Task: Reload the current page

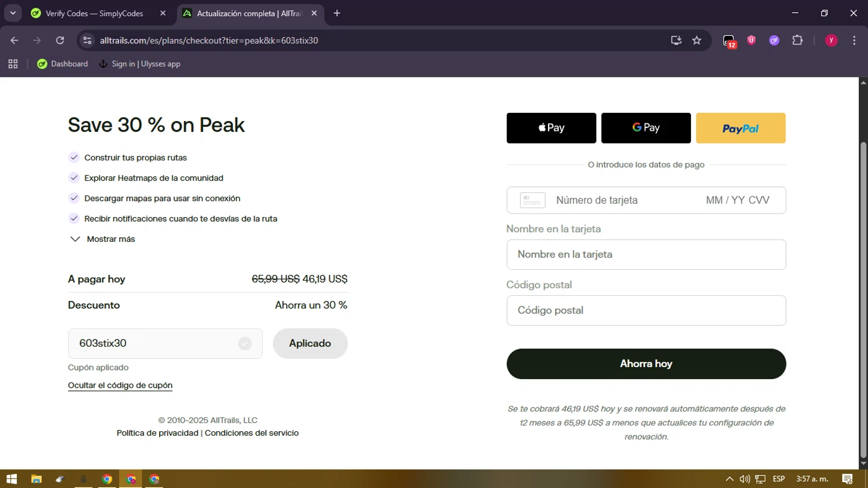Action: click(x=60, y=41)
